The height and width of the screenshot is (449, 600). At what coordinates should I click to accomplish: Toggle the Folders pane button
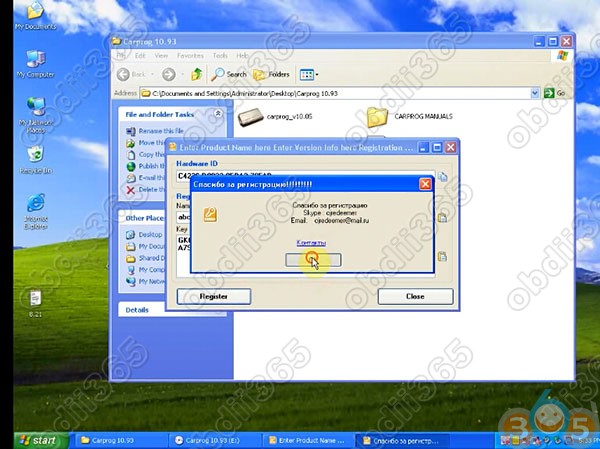coord(271,74)
